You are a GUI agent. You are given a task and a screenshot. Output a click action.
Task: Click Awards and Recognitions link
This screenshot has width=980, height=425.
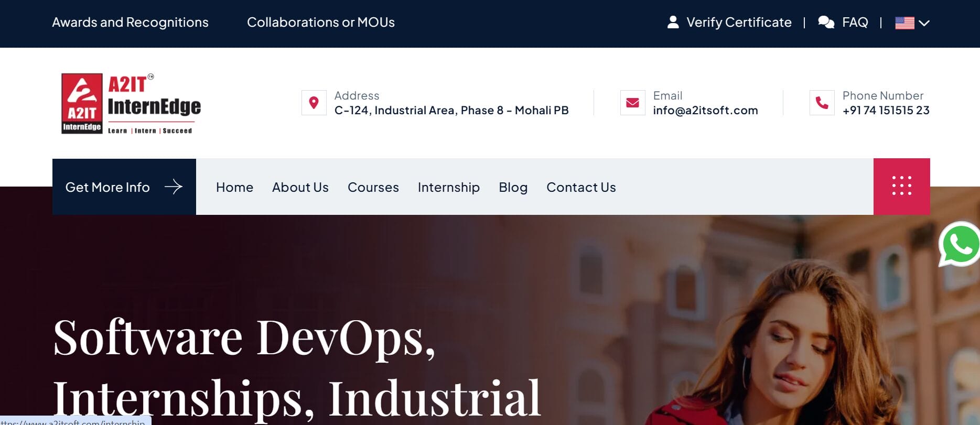click(130, 22)
